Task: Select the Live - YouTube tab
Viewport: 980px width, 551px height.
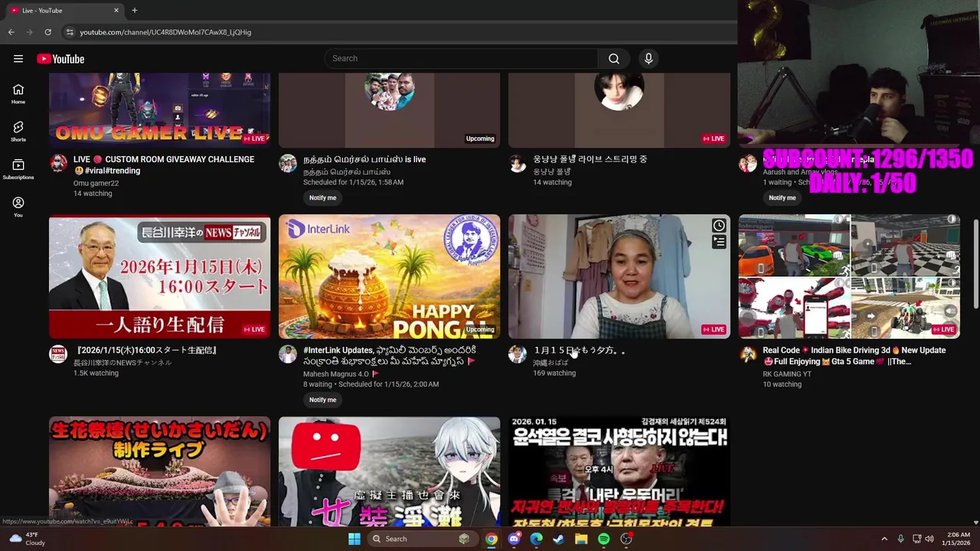Action: point(64,11)
